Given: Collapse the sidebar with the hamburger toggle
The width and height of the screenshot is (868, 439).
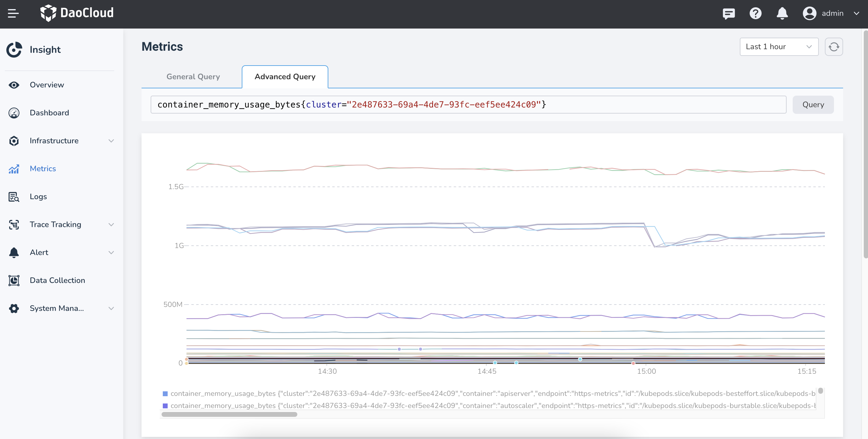Looking at the screenshot, I should 14,13.
